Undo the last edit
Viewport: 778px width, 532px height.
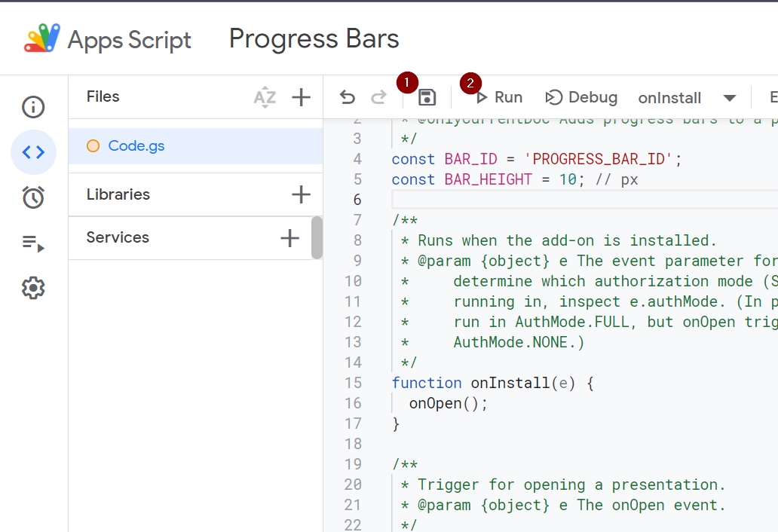coord(347,97)
